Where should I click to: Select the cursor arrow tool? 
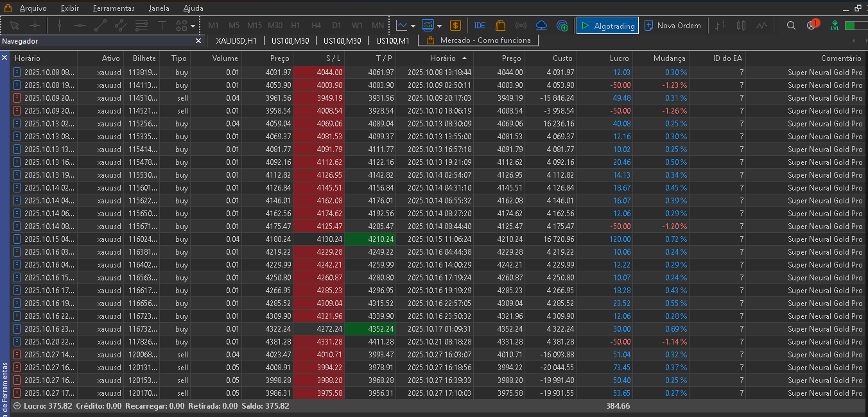pos(15,26)
